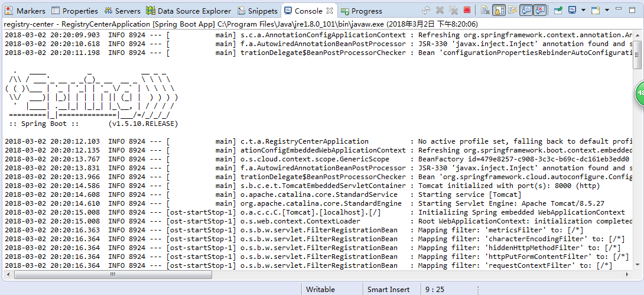Image resolution: width=644 pixels, height=295 pixels.
Task: Click the Terminate red stop button
Action: 467,10
